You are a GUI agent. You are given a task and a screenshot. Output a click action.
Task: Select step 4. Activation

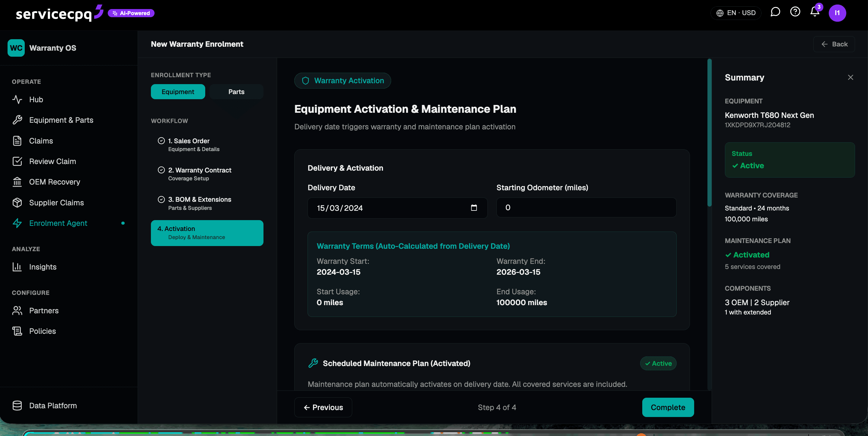(x=207, y=233)
